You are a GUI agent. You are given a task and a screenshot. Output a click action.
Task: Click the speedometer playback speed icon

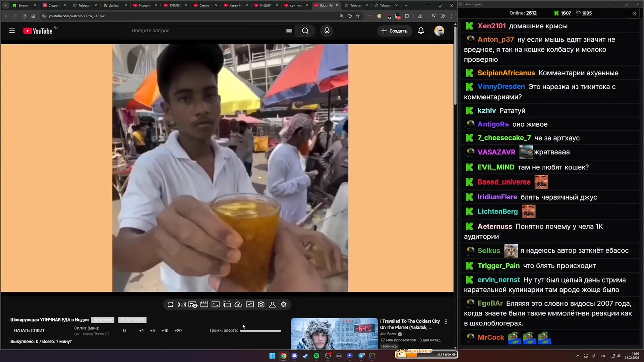click(238, 304)
